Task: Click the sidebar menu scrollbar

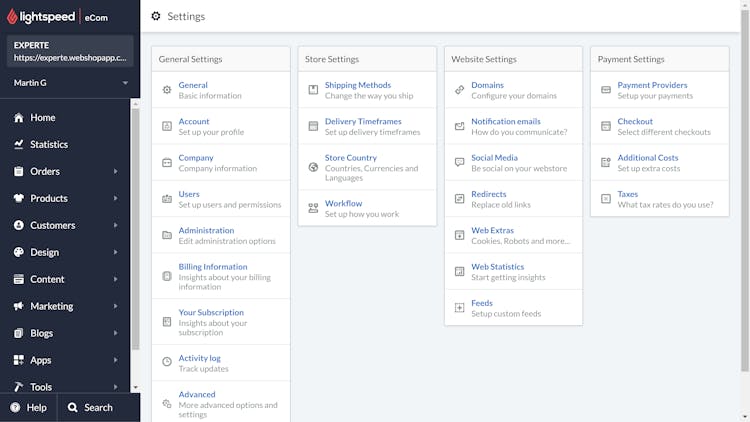Action: click(135, 229)
